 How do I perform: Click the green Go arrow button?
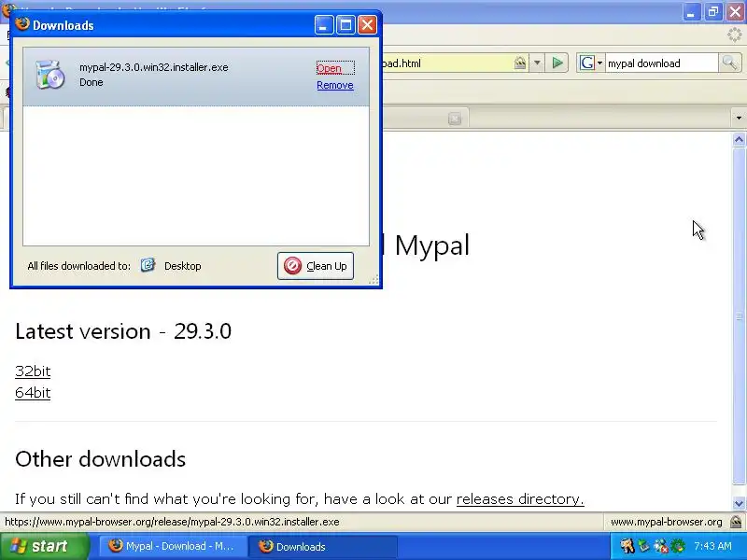coord(557,63)
